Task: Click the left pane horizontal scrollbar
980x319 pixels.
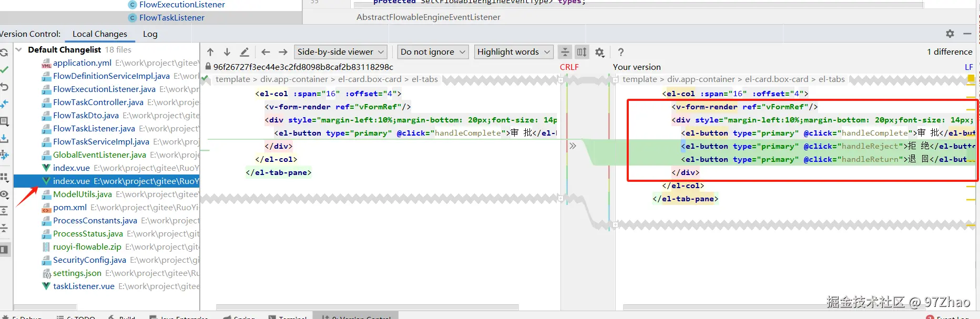Action: coord(367,307)
